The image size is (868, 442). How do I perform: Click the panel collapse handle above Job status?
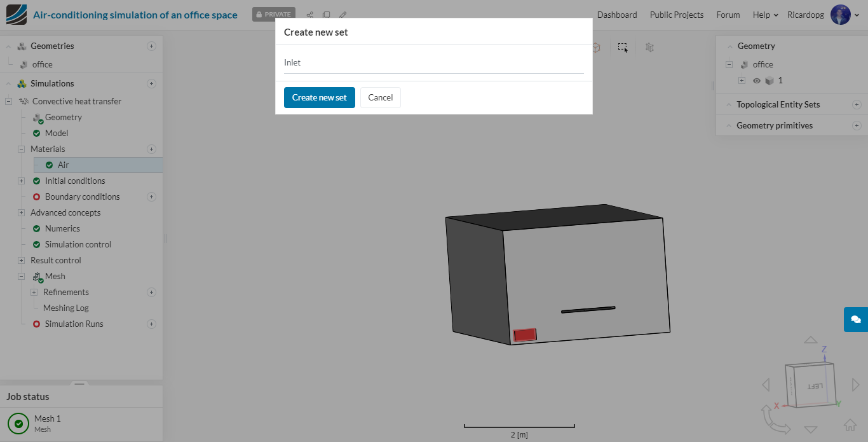[x=79, y=383]
